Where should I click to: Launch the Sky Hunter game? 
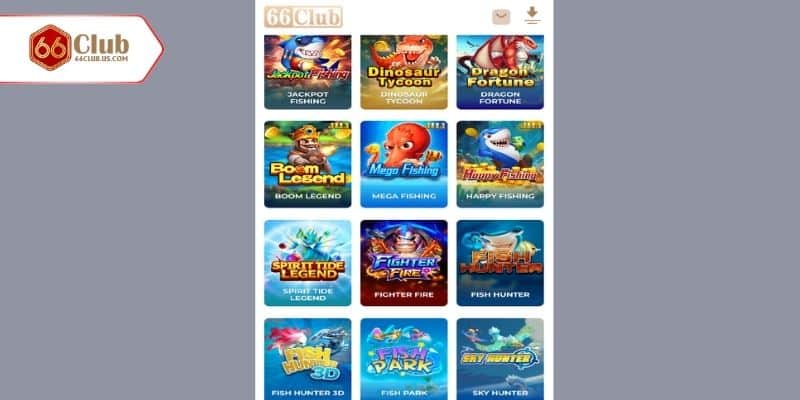tap(500, 359)
